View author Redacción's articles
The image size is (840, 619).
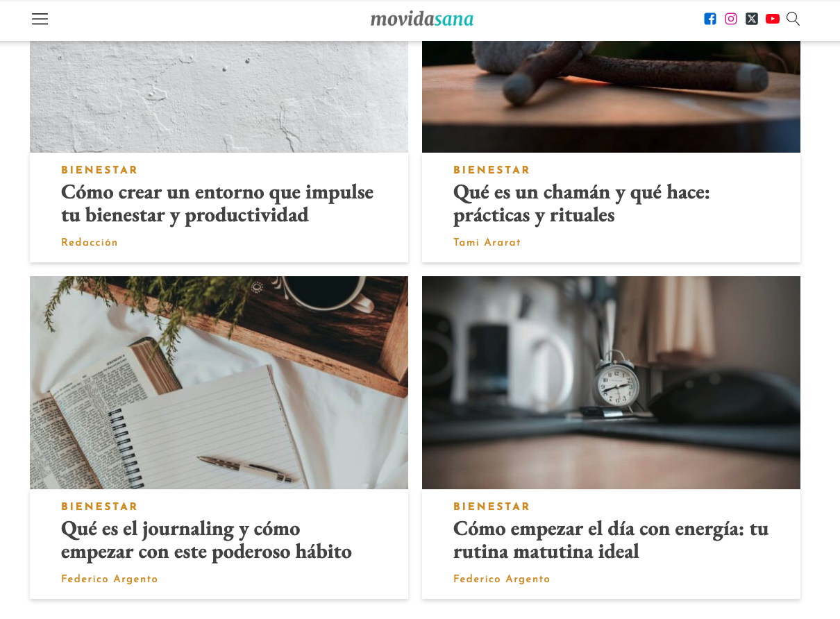(90, 242)
